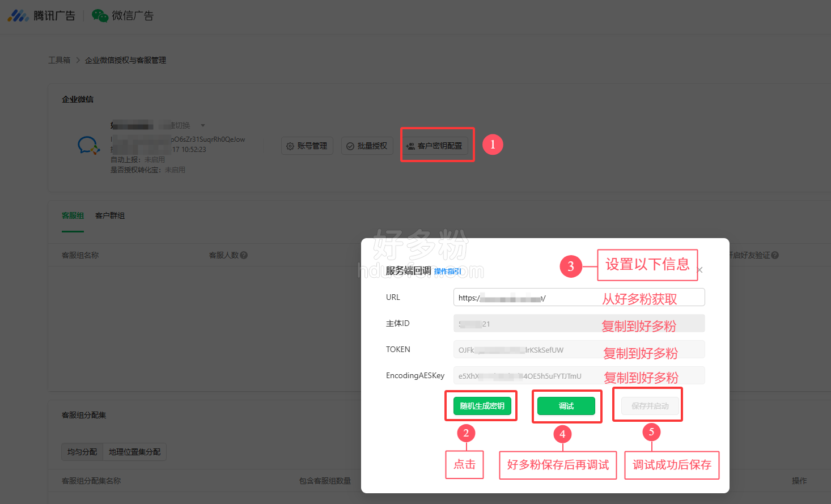Expand the account switch dropdown arrow
The width and height of the screenshot is (831, 504).
click(x=203, y=125)
